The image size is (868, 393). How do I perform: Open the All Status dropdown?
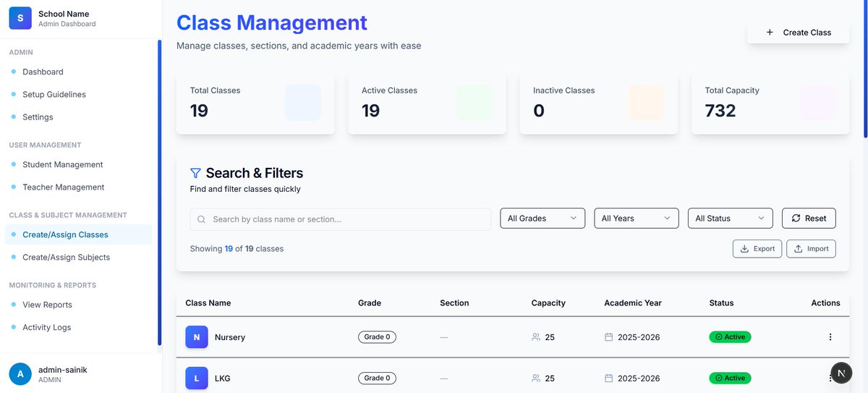(731, 219)
